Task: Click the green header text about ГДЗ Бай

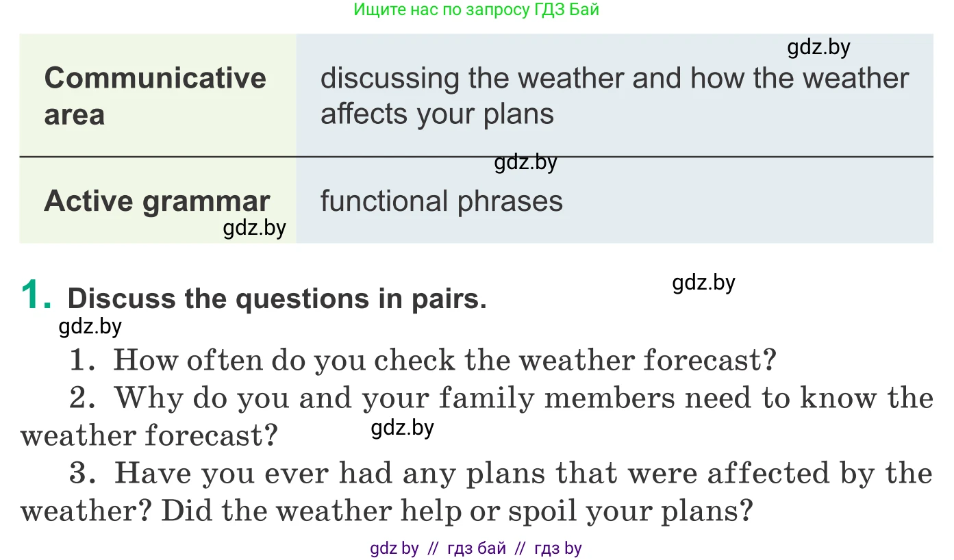Action: pyautogui.click(x=476, y=10)
